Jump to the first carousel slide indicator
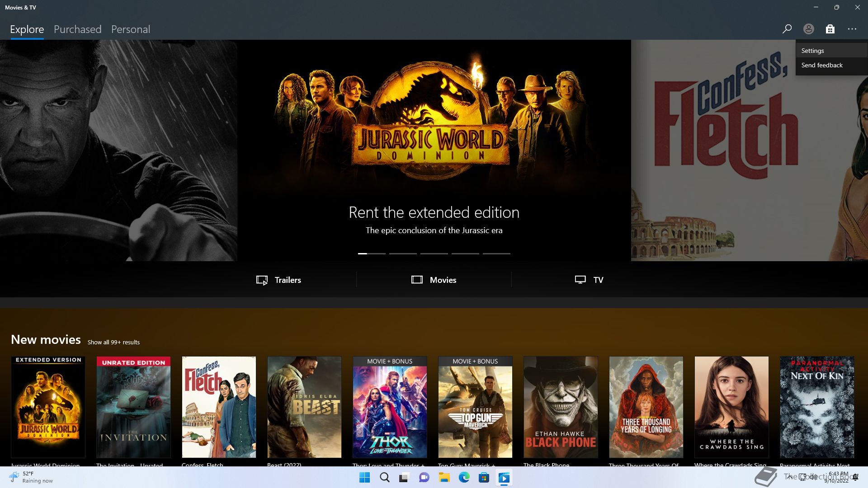 click(372, 253)
